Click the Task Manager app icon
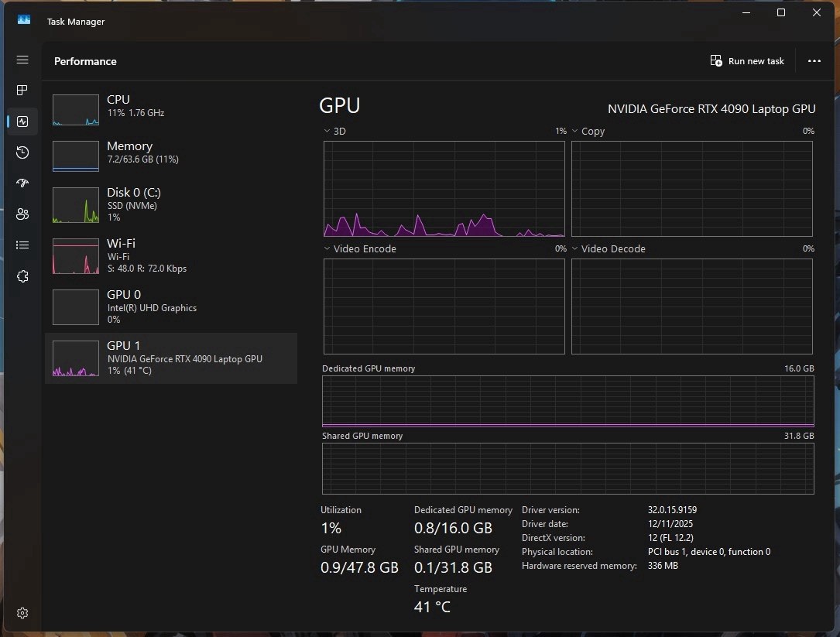The image size is (840, 637). click(23, 20)
